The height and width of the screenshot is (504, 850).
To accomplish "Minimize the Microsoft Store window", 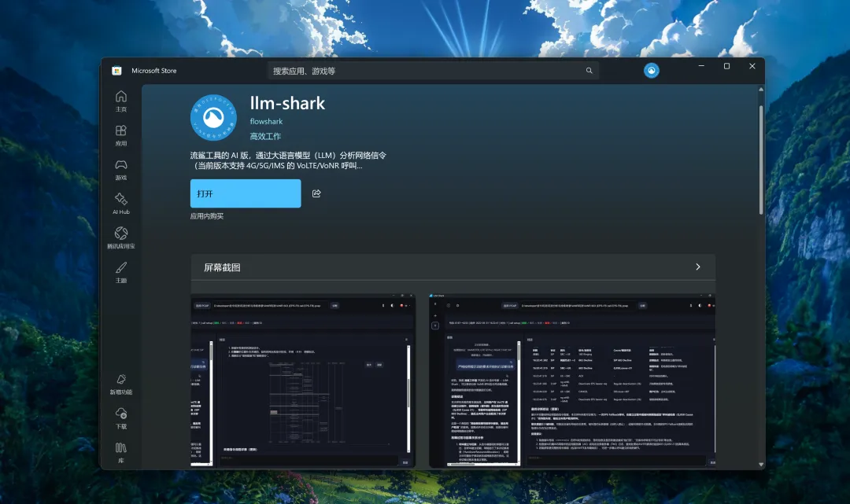I will pyautogui.click(x=701, y=66).
